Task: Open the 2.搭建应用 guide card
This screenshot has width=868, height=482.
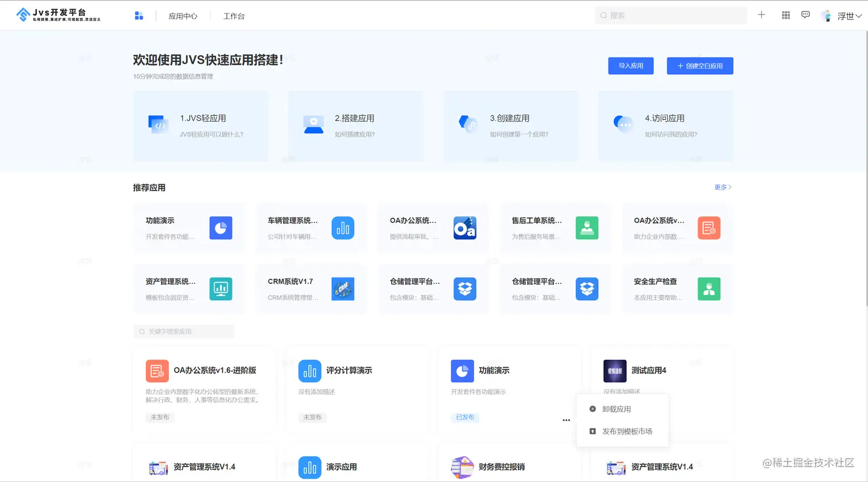Action: 355,126
